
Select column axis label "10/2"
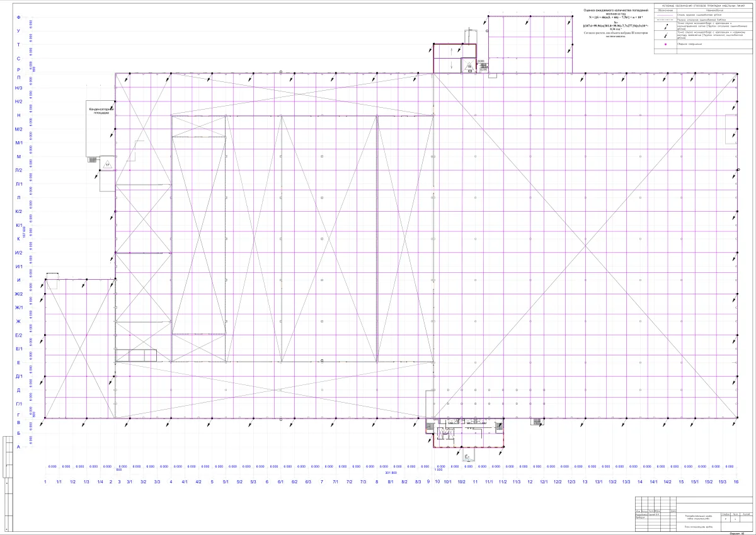pyautogui.click(x=462, y=482)
